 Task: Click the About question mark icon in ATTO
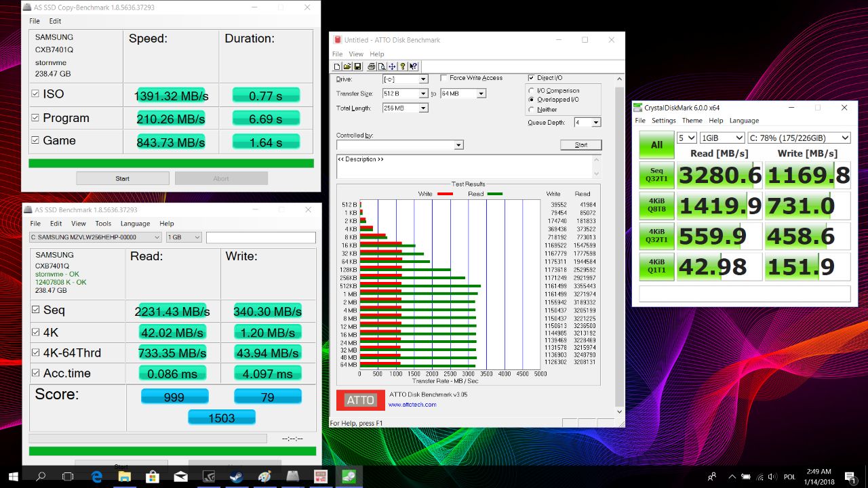point(403,66)
